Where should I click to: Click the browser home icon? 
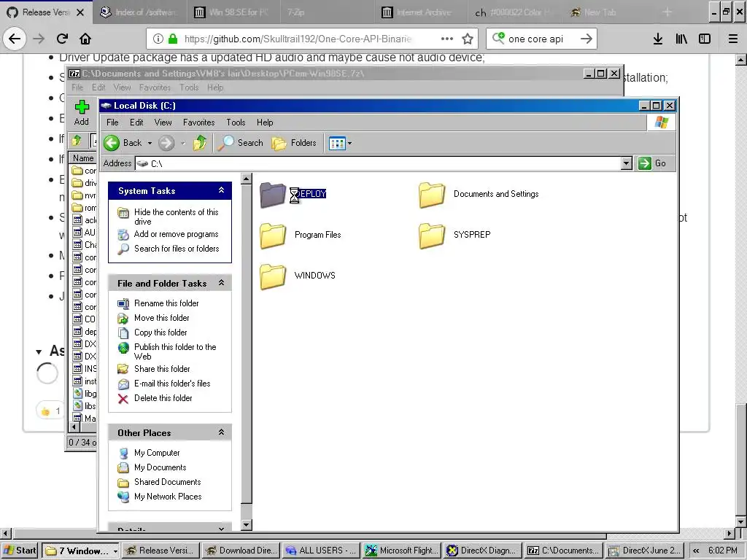click(x=85, y=39)
